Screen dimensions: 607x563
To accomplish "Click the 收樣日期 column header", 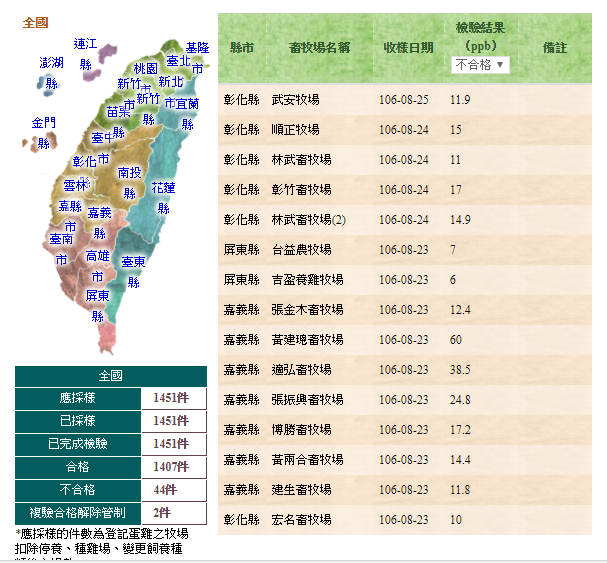I will coord(408,48).
